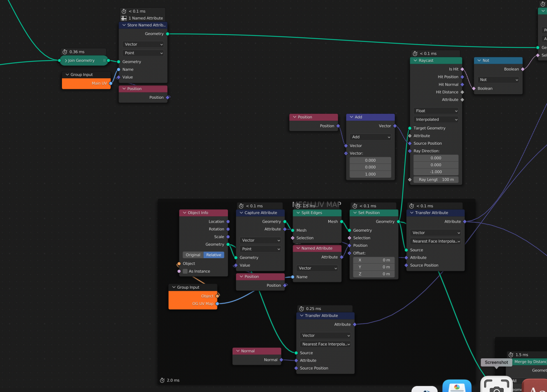Open the Add operation dropdown in vector math node
Viewport: 547px width, 392px height.
(371, 137)
